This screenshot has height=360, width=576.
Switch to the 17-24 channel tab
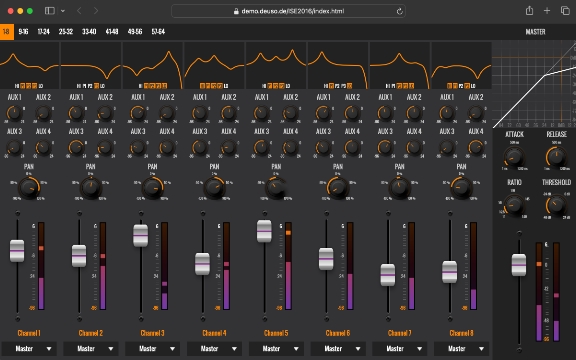tap(43, 32)
